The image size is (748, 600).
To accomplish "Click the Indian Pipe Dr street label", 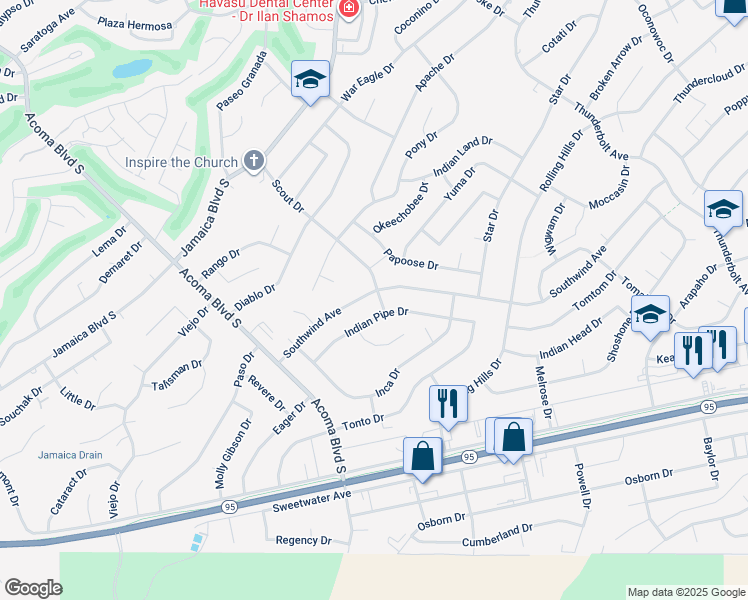I will click(x=376, y=321).
